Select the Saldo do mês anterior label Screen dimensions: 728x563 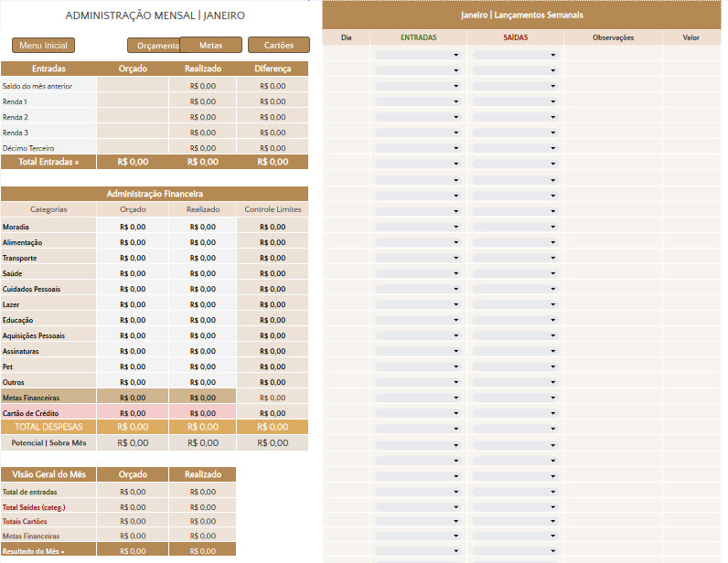(x=37, y=86)
